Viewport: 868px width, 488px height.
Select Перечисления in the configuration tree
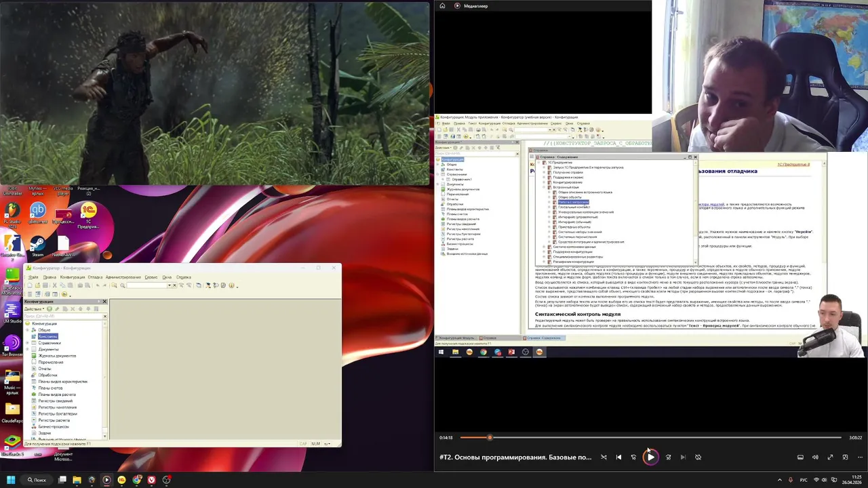tap(51, 362)
